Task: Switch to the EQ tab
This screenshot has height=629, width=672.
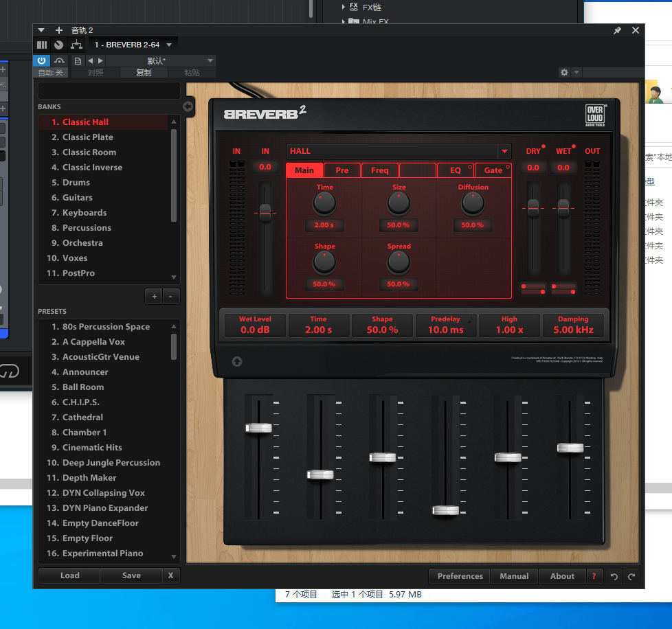Action: tap(455, 170)
